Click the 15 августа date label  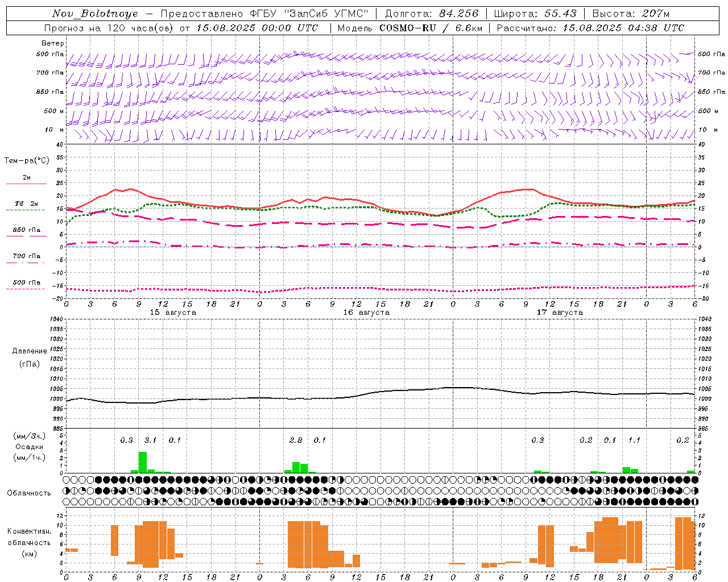point(173,313)
